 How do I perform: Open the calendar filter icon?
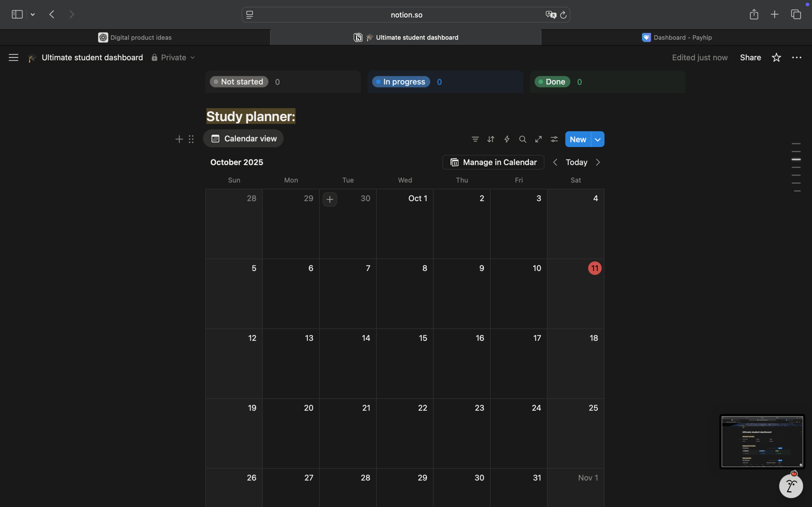click(475, 139)
